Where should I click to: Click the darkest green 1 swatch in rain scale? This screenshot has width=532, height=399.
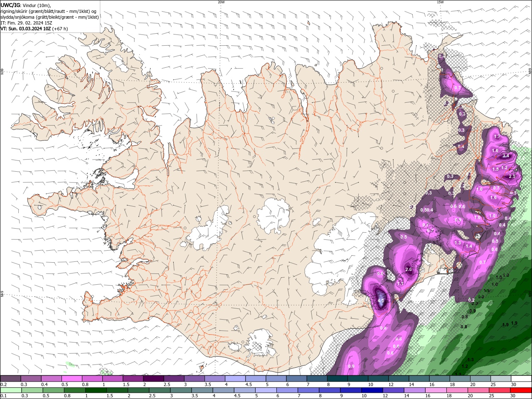tap(96, 390)
